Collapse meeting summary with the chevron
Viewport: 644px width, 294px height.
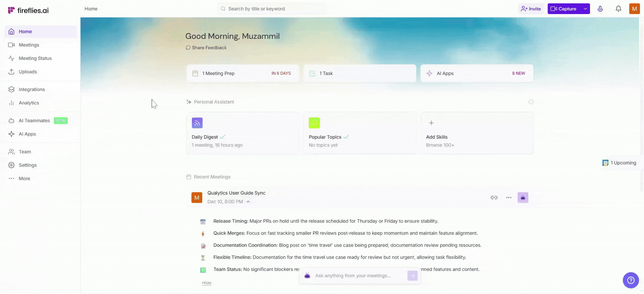pyautogui.click(x=248, y=202)
